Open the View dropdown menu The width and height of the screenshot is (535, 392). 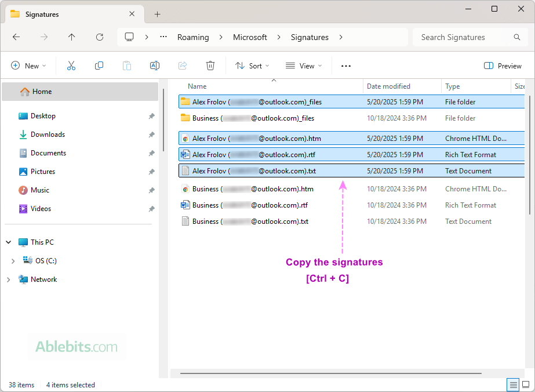[x=304, y=66]
